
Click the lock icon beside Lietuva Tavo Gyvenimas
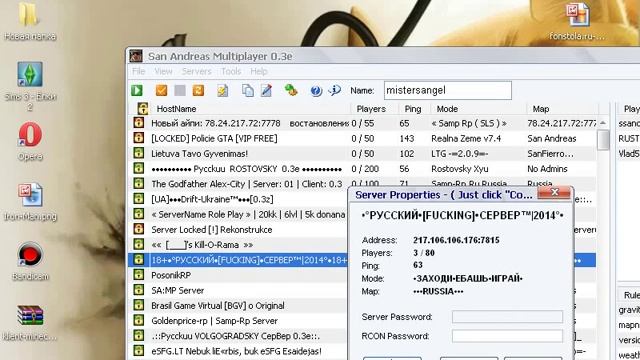139,153
